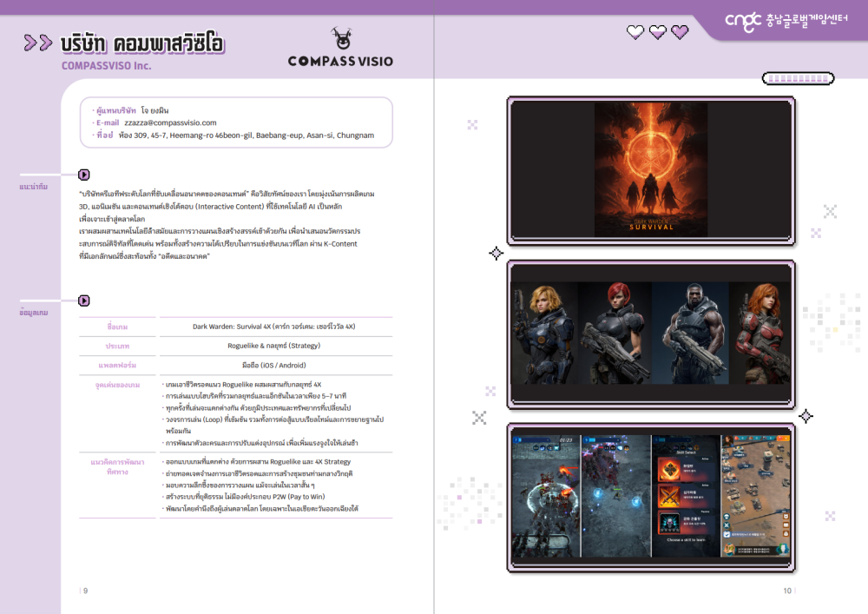Screen dimensions: 868x614
Task: Click the bullet with "5–7 นาที"
Action: click(x=254, y=396)
